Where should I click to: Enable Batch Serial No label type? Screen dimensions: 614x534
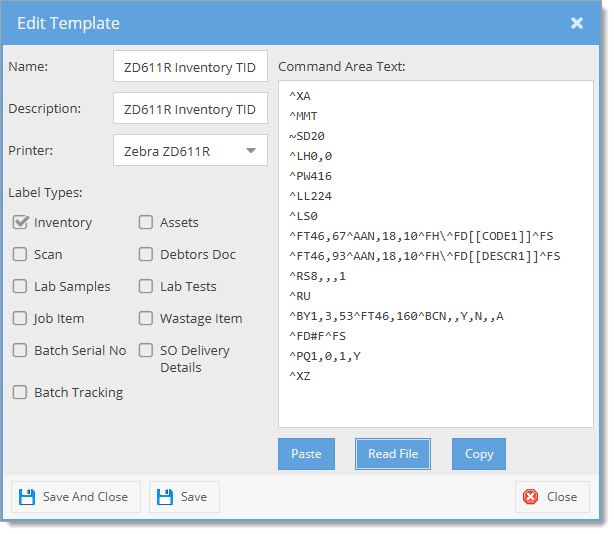[20, 350]
